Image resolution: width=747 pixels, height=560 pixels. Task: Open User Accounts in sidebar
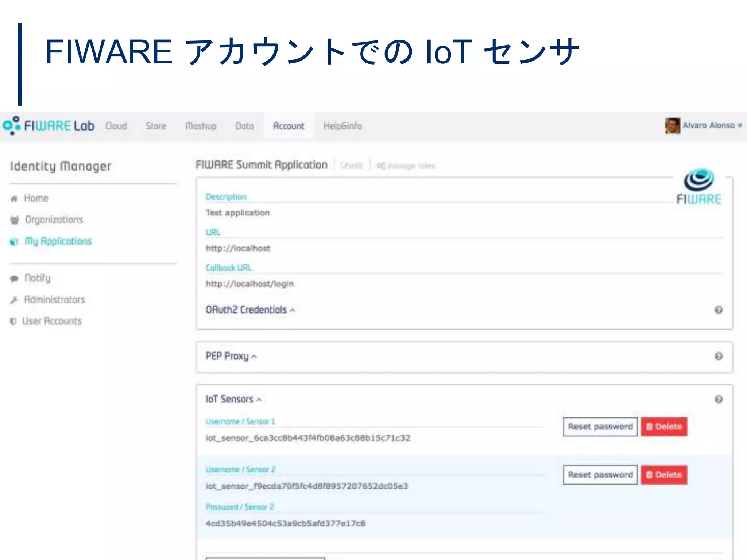[x=52, y=321]
